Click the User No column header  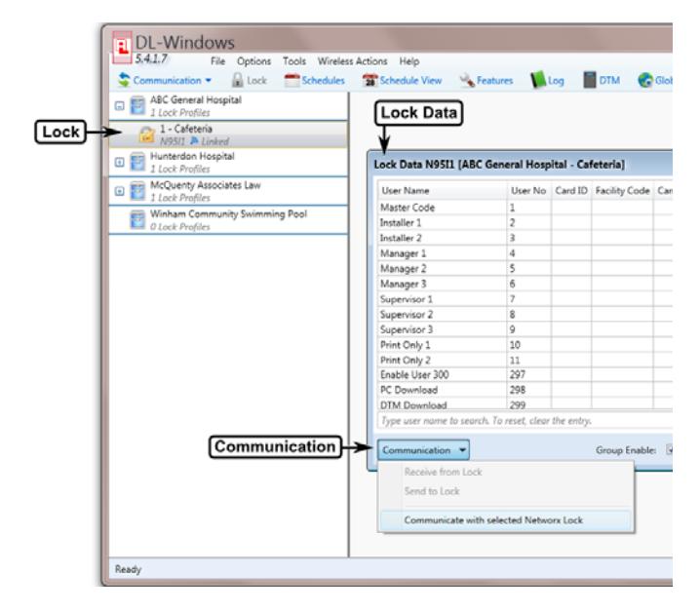click(x=528, y=190)
